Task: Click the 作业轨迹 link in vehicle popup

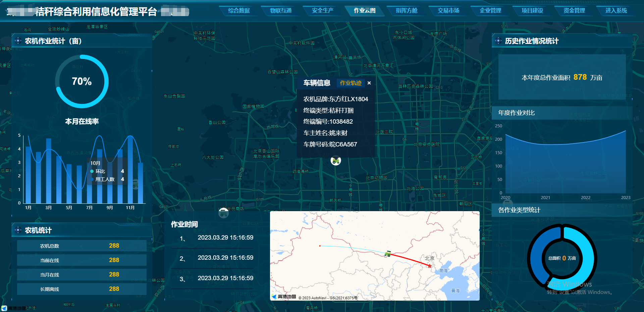Action: (x=351, y=83)
